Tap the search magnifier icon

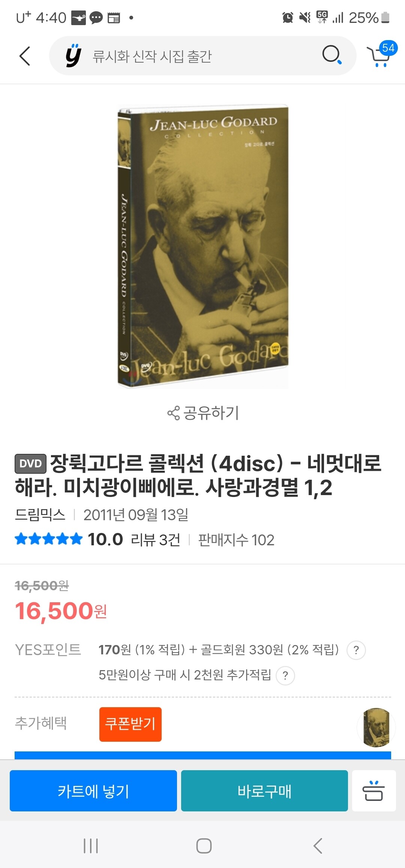pyautogui.click(x=332, y=55)
